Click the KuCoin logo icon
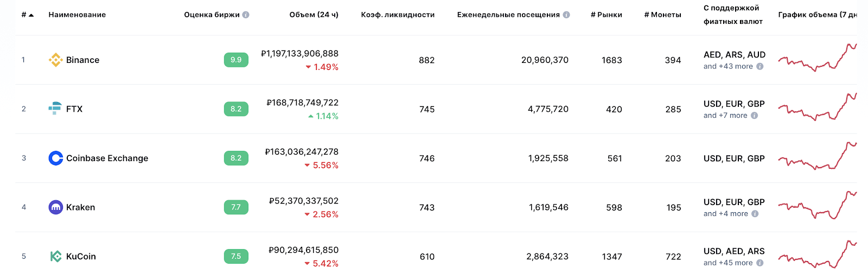 55,256
